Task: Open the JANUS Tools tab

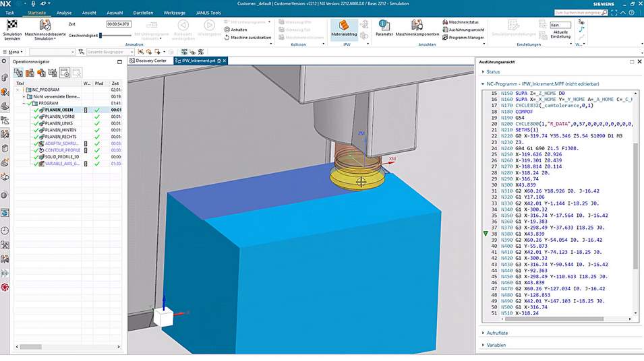Action: pyautogui.click(x=208, y=13)
